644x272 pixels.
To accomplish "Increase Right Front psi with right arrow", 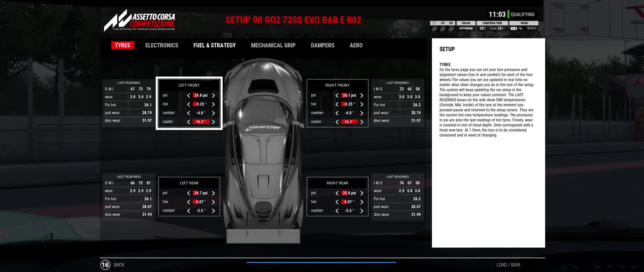I will [x=362, y=95].
